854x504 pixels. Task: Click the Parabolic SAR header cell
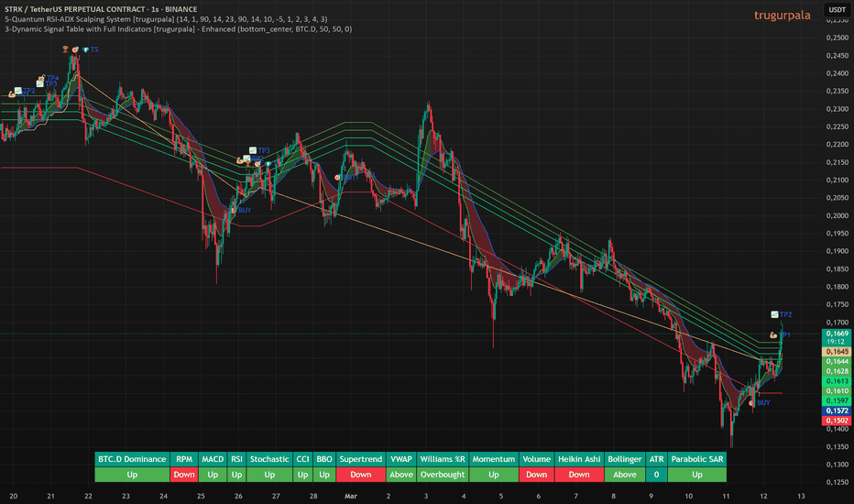coord(697,459)
